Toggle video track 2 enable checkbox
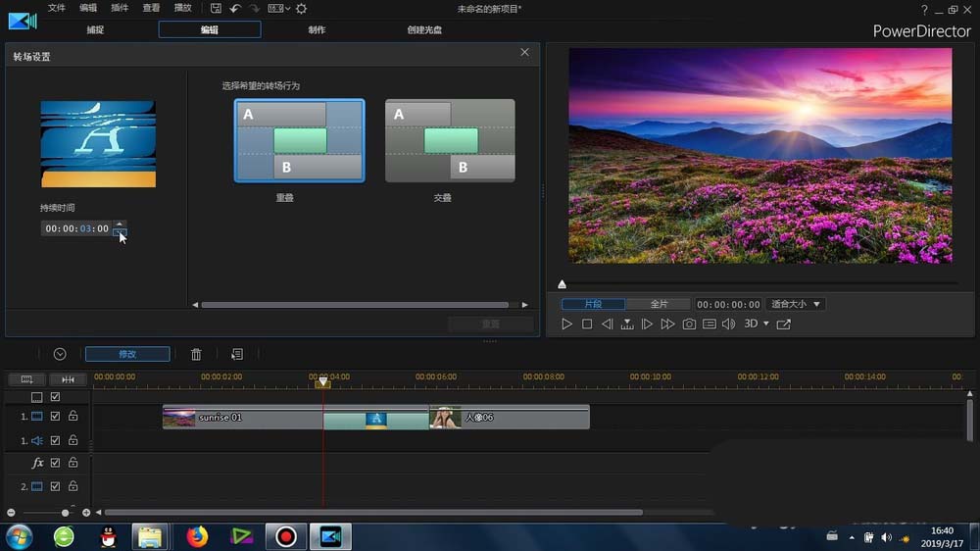980x551 pixels. coord(55,486)
